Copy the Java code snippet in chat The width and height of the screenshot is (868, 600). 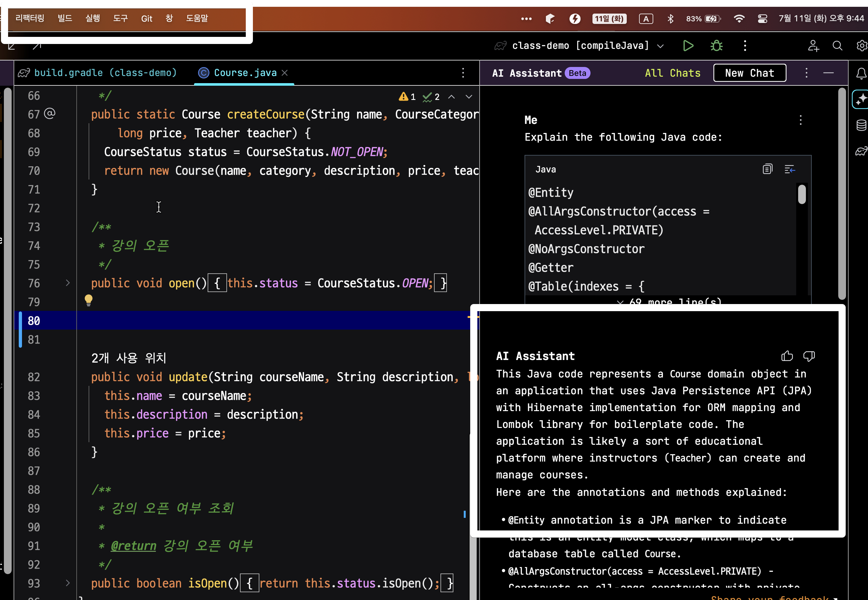(x=767, y=169)
